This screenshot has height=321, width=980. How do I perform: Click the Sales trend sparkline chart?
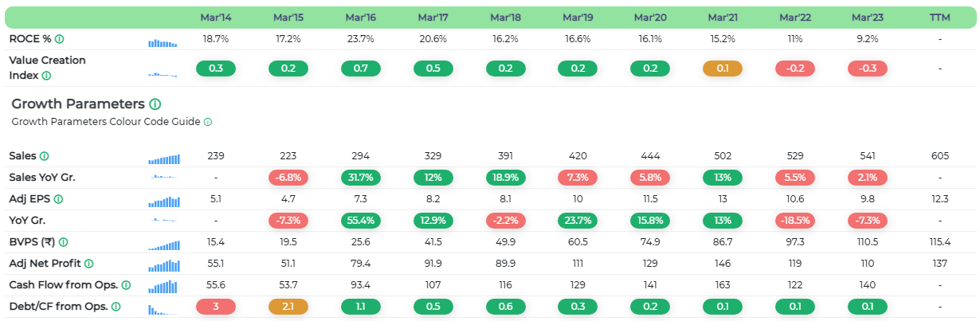163,159
